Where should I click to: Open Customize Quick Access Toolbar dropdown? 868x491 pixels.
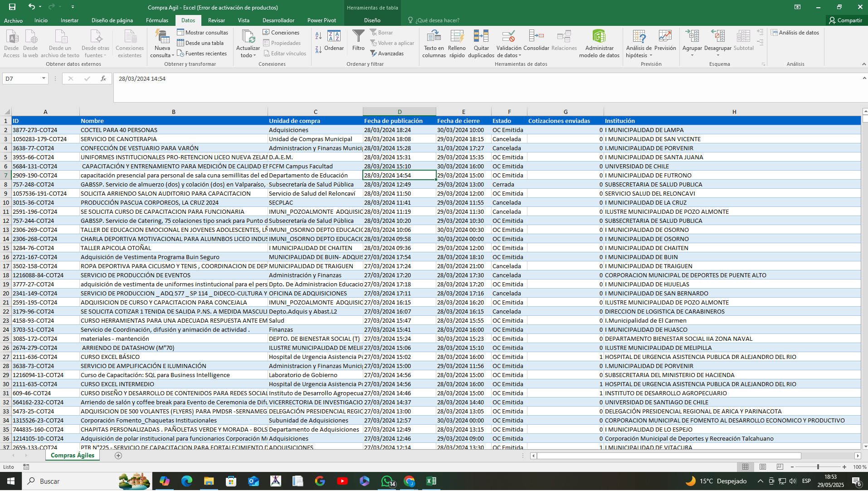click(73, 7)
